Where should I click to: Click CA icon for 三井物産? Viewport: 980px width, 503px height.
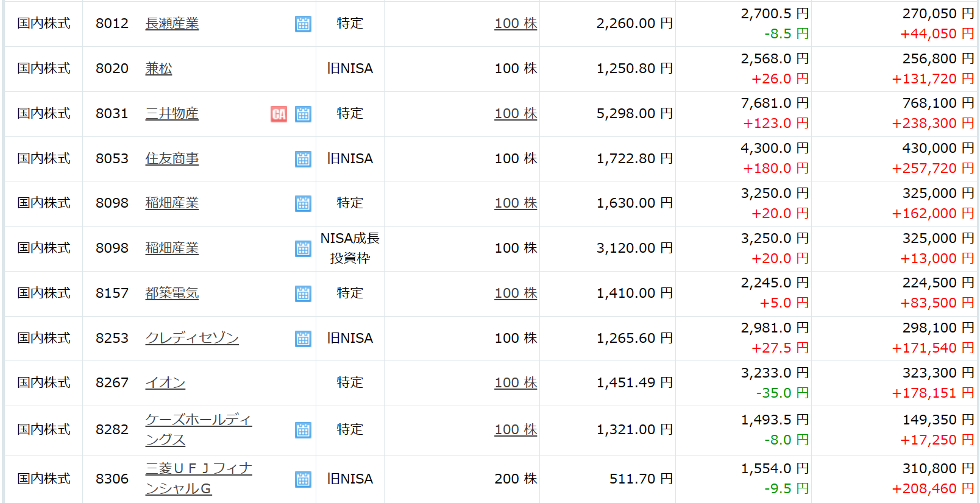pos(279,114)
